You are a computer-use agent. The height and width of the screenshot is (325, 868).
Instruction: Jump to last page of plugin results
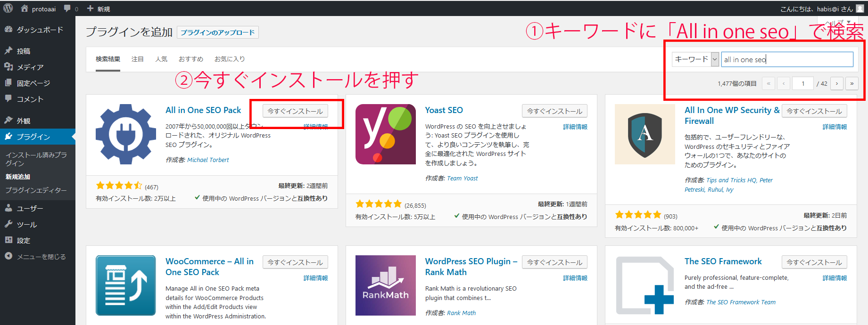(851, 83)
